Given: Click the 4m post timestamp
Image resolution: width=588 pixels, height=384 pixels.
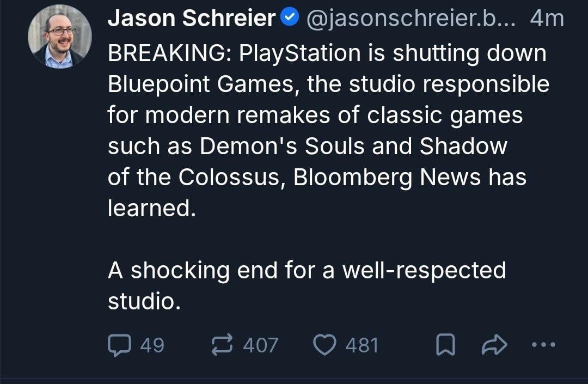Looking at the screenshot, I should click(546, 20).
